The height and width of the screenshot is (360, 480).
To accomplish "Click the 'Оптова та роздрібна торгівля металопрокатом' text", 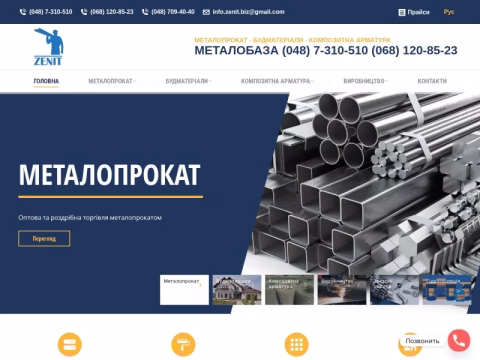I will [90, 218].
